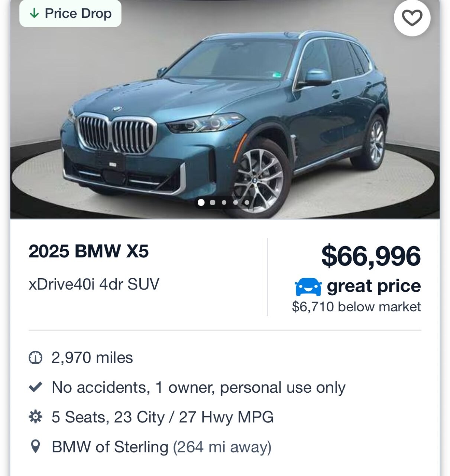Click the green down-arrow price drop icon
The image size is (450, 476).
coord(34,13)
